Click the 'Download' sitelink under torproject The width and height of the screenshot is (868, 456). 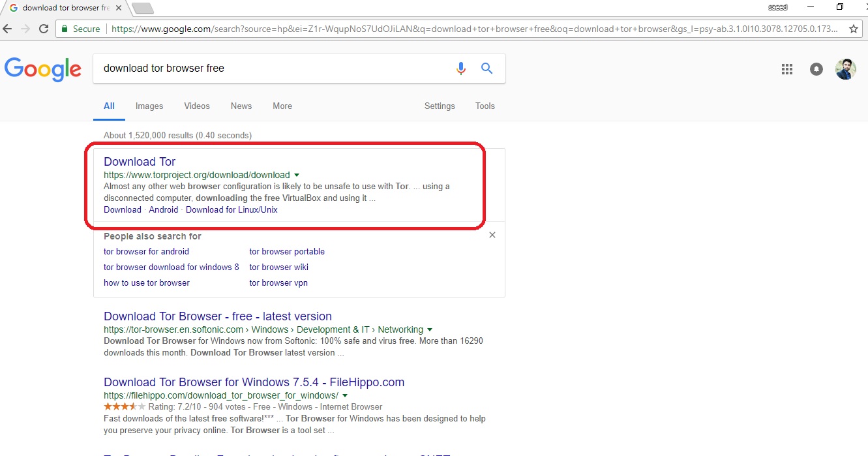click(x=123, y=209)
